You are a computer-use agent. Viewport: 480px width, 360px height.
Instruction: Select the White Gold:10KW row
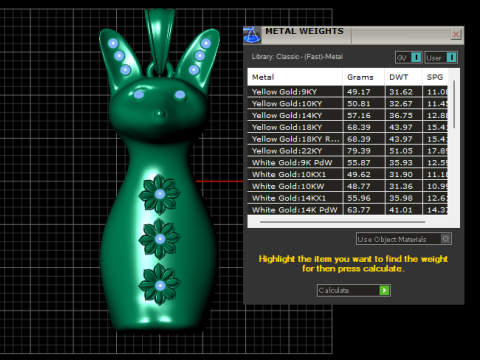tap(347, 186)
